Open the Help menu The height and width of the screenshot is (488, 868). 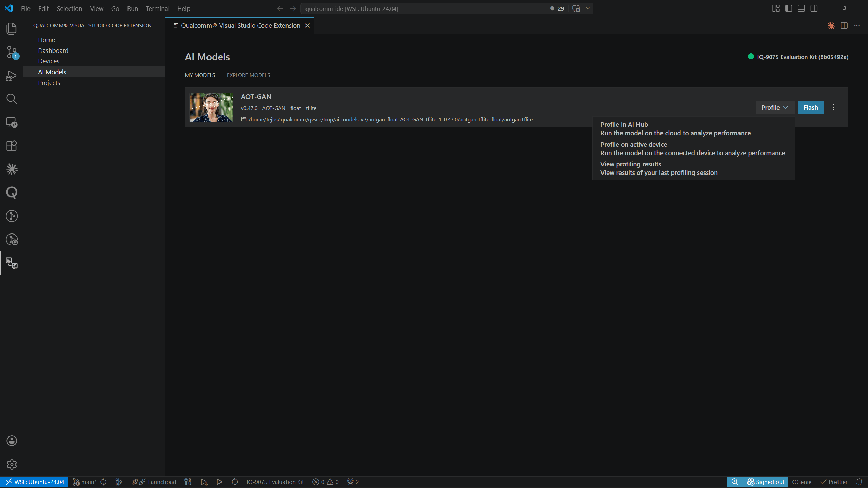point(183,8)
